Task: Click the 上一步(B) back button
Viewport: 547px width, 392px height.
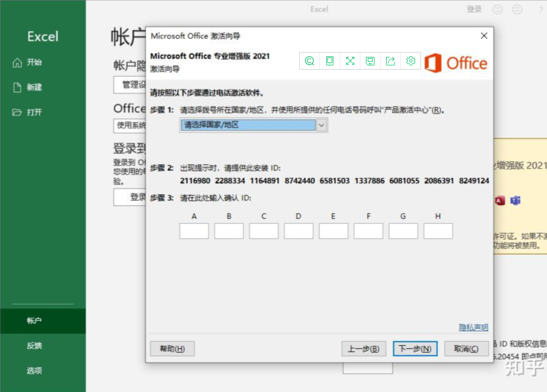Action: pyautogui.click(x=363, y=349)
